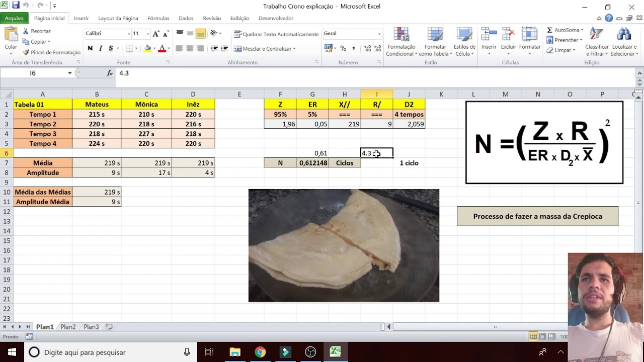Switch to the Fórmulas tab
Screen dimensions: 644x362
point(158,18)
